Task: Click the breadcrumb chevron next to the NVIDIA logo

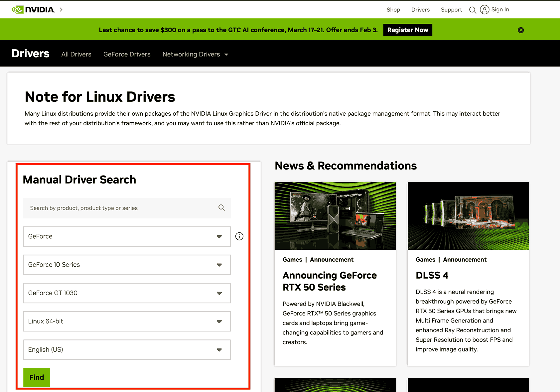Action: click(61, 10)
